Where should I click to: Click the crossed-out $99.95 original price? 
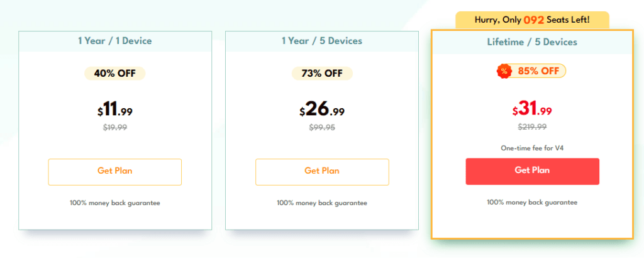click(x=322, y=127)
